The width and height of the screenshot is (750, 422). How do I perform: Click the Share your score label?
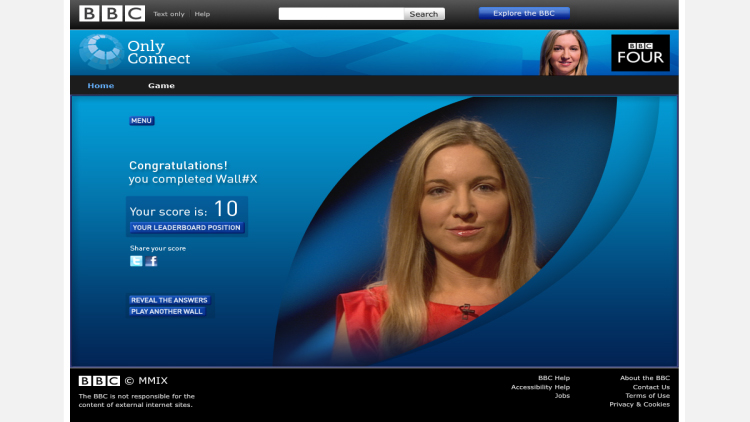pyautogui.click(x=158, y=248)
